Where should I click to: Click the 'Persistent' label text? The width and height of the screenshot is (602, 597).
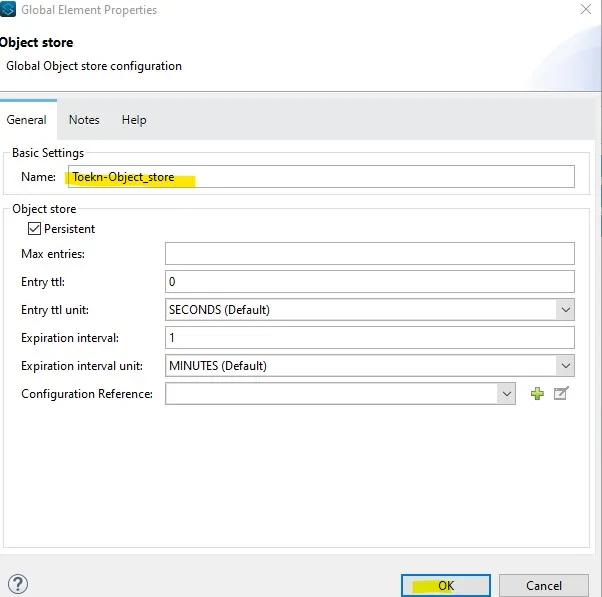pyautogui.click(x=69, y=229)
